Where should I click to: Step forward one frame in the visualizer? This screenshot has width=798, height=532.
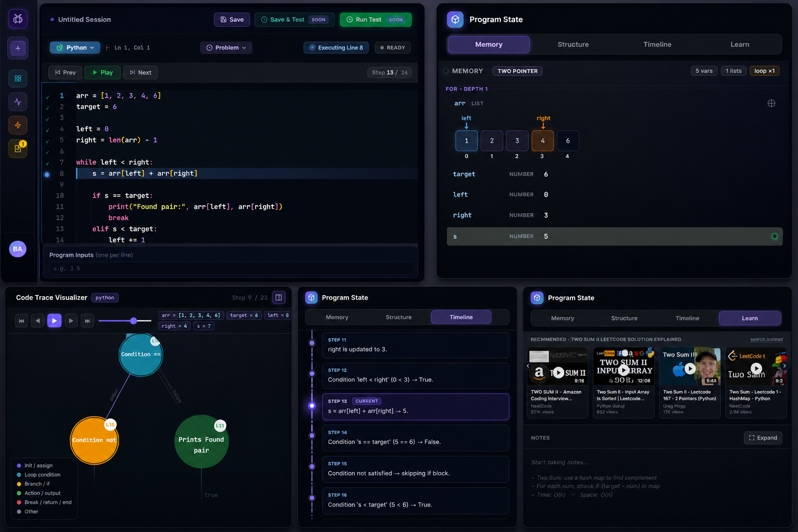[x=71, y=321]
